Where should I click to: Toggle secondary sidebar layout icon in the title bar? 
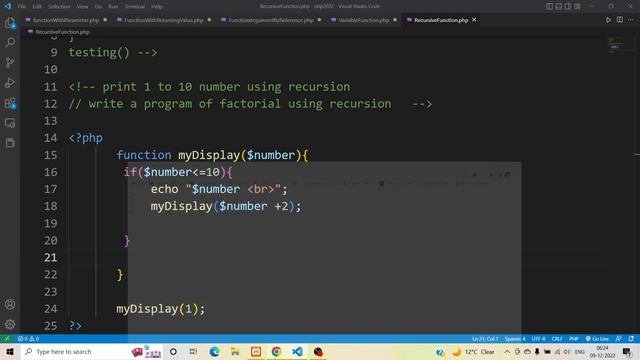pyautogui.click(x=568, y=6)
